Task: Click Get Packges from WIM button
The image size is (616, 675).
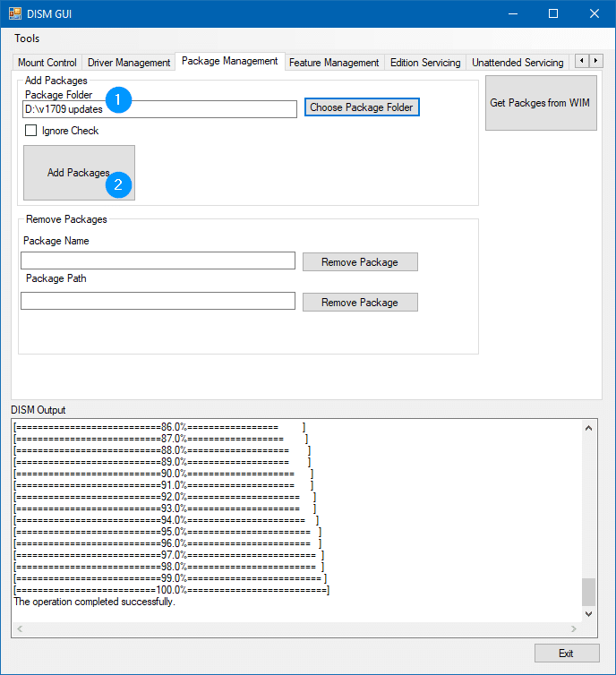Action: [x=541, y=103]
